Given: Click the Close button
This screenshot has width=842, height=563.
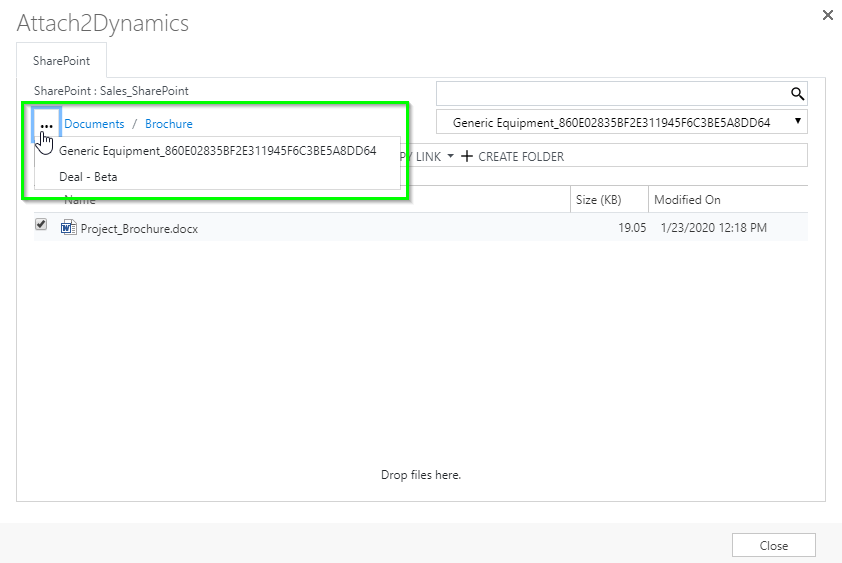Looking at the screenshot, I should click(773, 545).
